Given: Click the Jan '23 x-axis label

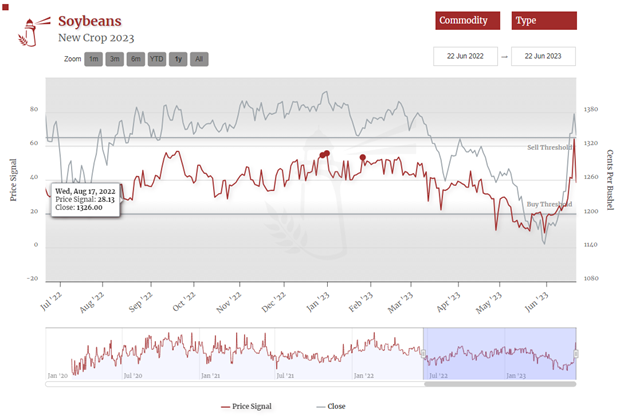Looking at the screenshot, I should pos(318,302).
